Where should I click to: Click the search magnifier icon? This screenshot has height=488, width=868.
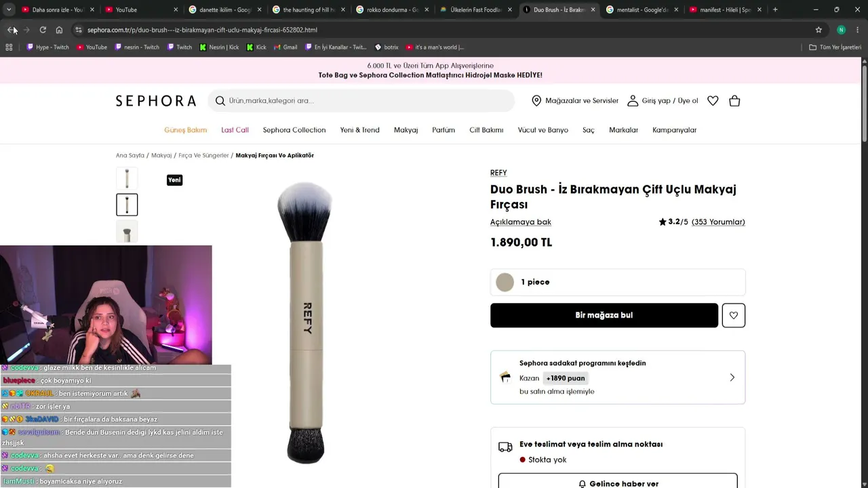tap(220, 101)
